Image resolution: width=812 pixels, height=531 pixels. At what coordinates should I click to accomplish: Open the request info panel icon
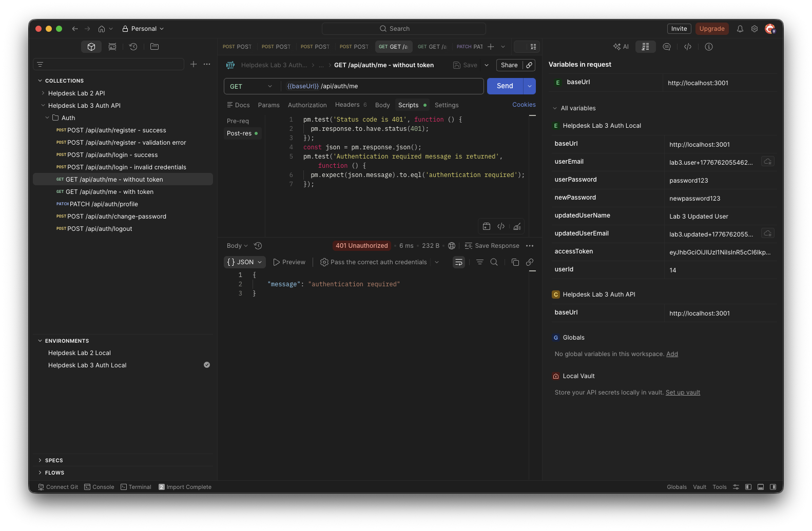(x=709, y=47)
